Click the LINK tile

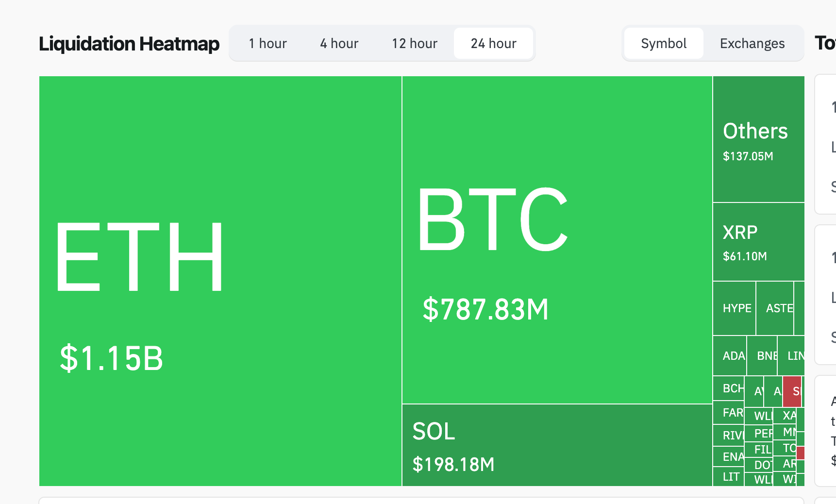795,356
